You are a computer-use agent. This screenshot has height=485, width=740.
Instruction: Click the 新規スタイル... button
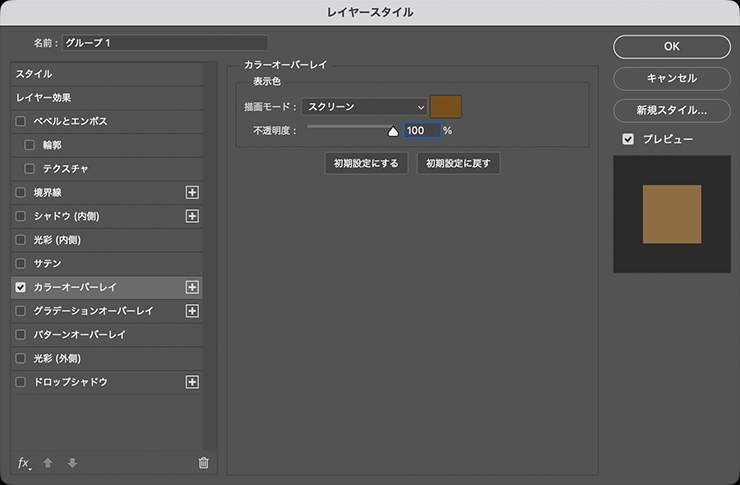pos(671,110)
